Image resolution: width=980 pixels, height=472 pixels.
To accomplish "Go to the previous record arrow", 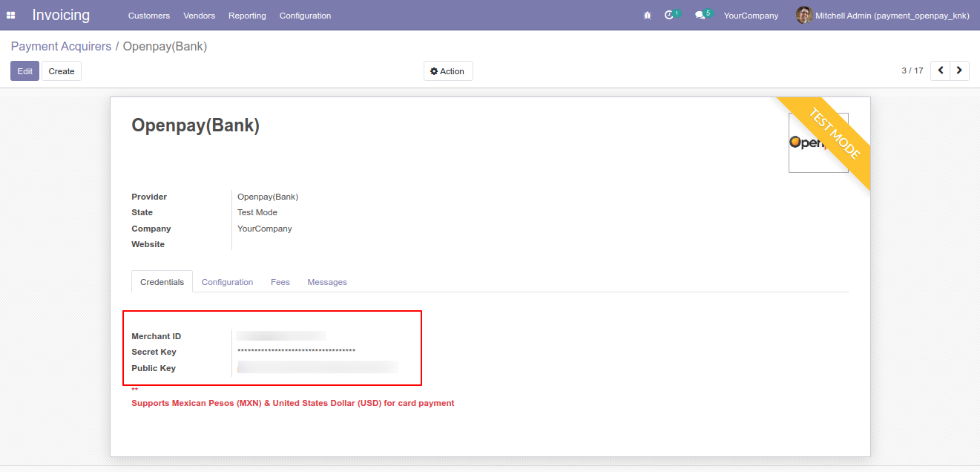I will 941,71.
